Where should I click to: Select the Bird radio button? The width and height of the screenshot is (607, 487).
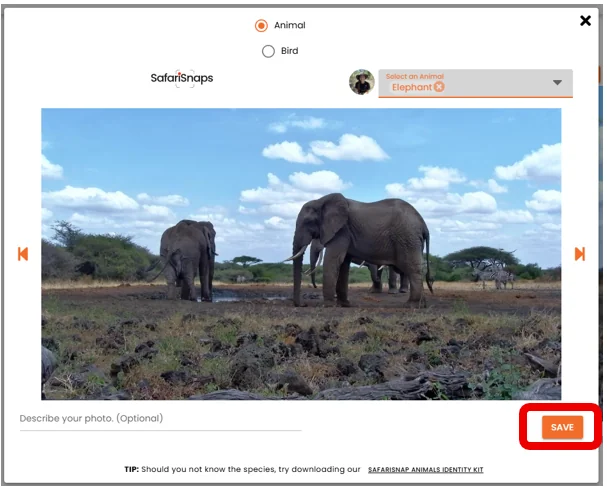pyautogui.click(x=268, y=51)
